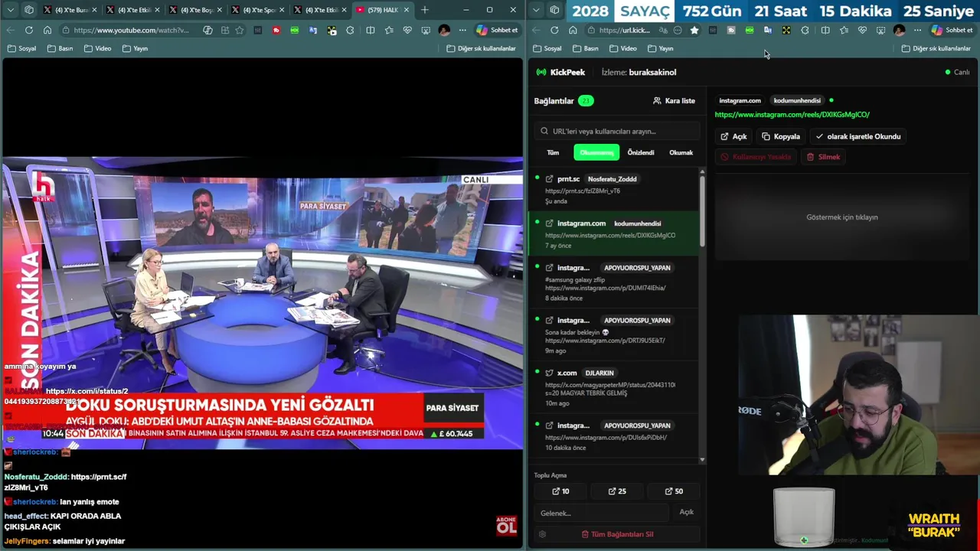980x551 pixels.
Task: Click the Nosferatu_Zoddd username badge
Action: point(612,179)
